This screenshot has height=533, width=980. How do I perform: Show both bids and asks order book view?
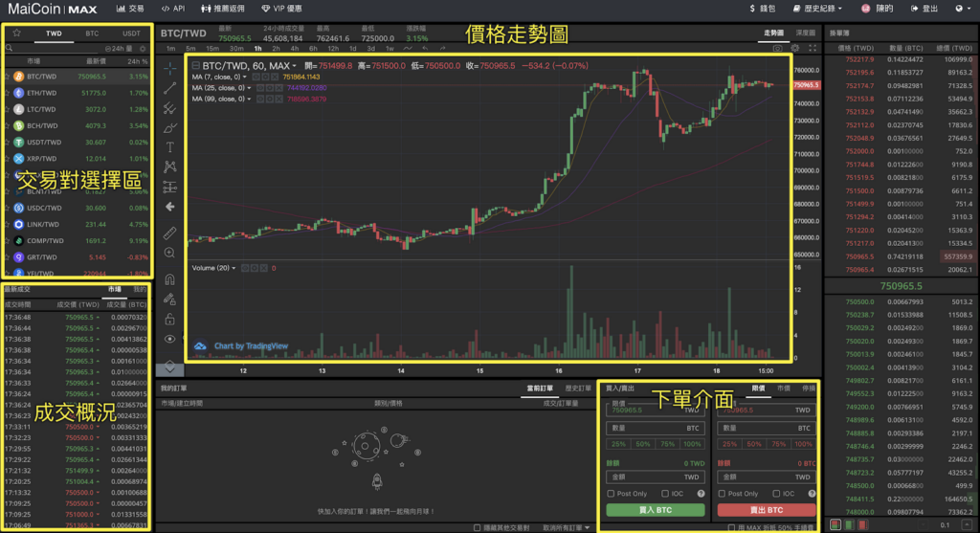835,525
